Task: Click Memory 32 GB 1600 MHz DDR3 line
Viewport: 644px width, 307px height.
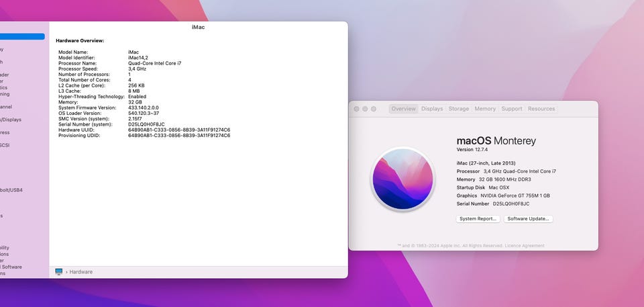Action: 494,179
